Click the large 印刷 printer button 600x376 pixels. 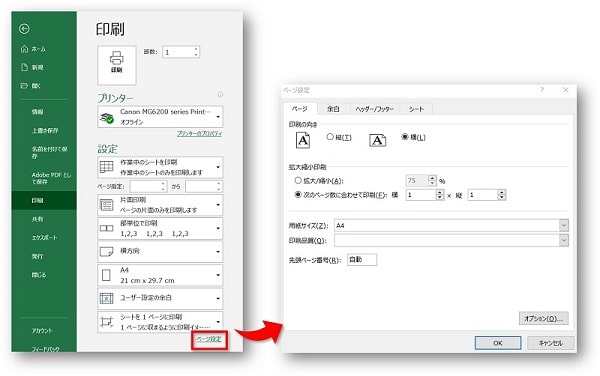click(x=117, y=65)
